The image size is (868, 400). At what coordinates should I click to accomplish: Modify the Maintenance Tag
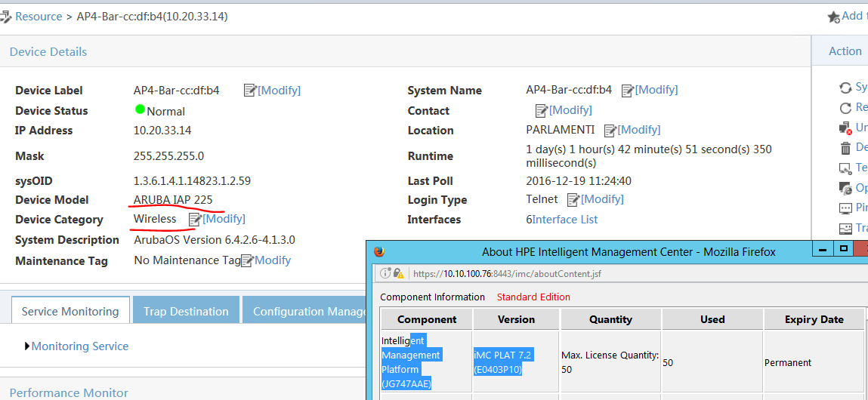[x=273, y=260]
